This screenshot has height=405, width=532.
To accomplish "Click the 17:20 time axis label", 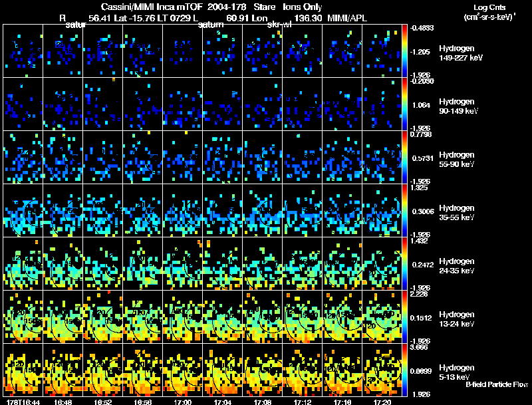I will point(382,402).
